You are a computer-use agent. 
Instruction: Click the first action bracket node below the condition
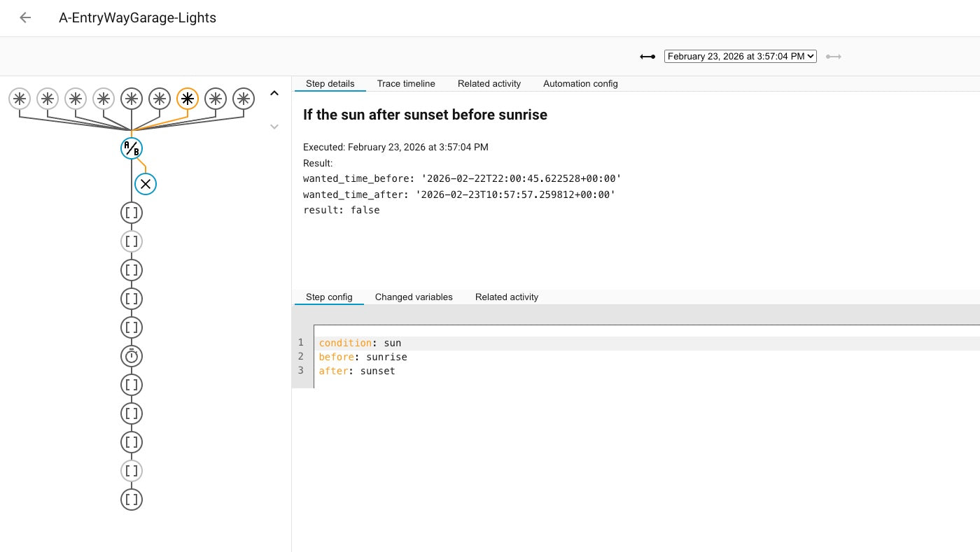132,213
